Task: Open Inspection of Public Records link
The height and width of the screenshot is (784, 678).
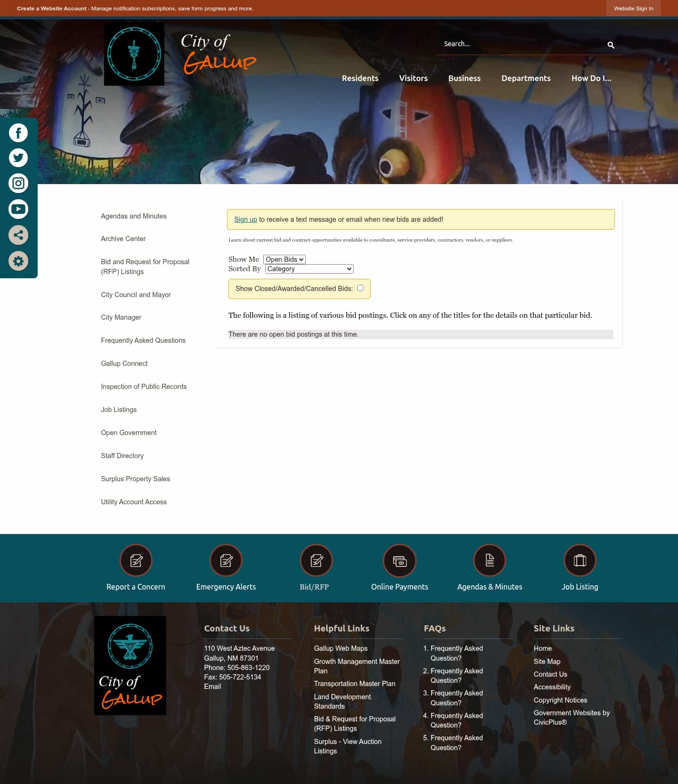Action: pyautogui.click(x=144, y=387)
